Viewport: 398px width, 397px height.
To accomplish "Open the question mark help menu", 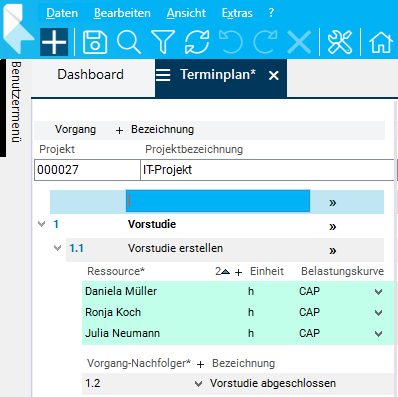I will (271, 13).
